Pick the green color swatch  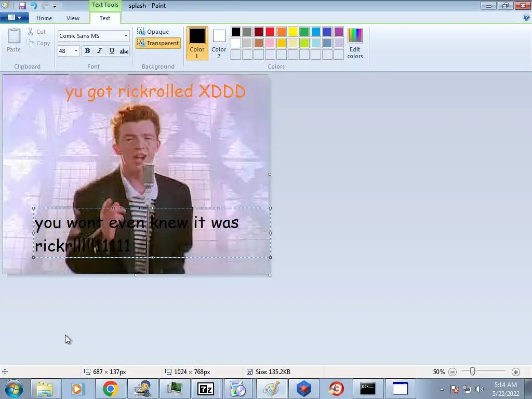(304, 32)
